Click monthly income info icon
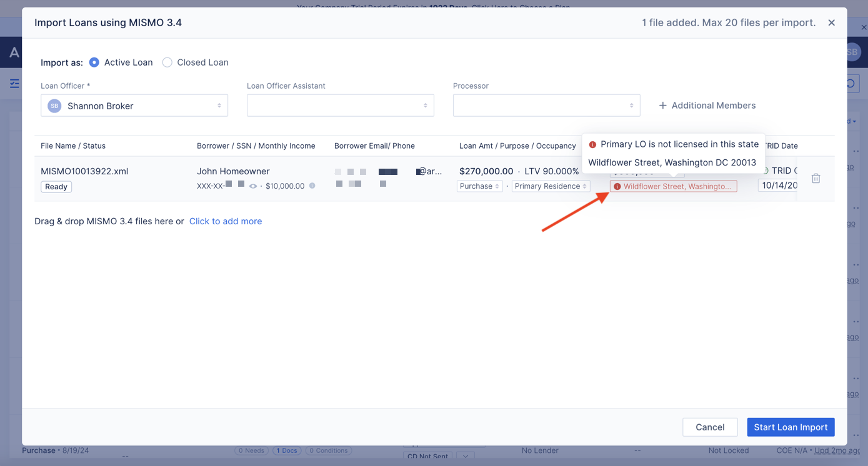868x466 pixels. point(312,186)
